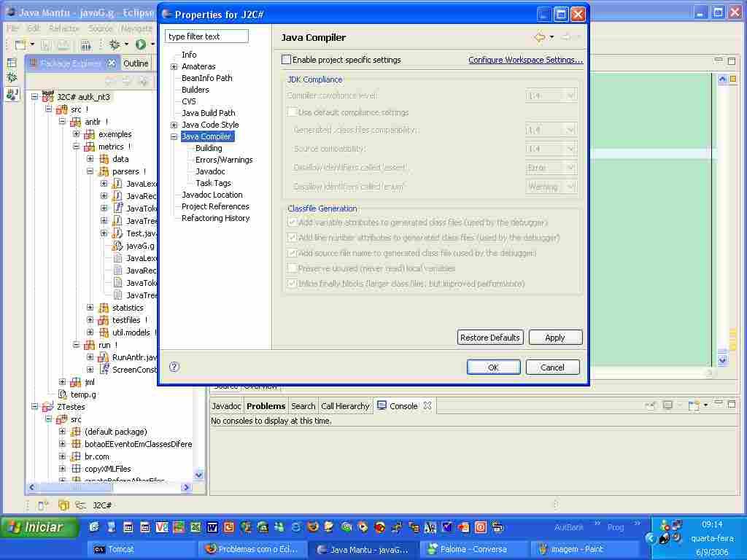Click the 'type filter text' input field
Viewport: 747px width, 560px height.
pyautogui.click(x=206, y=36)
